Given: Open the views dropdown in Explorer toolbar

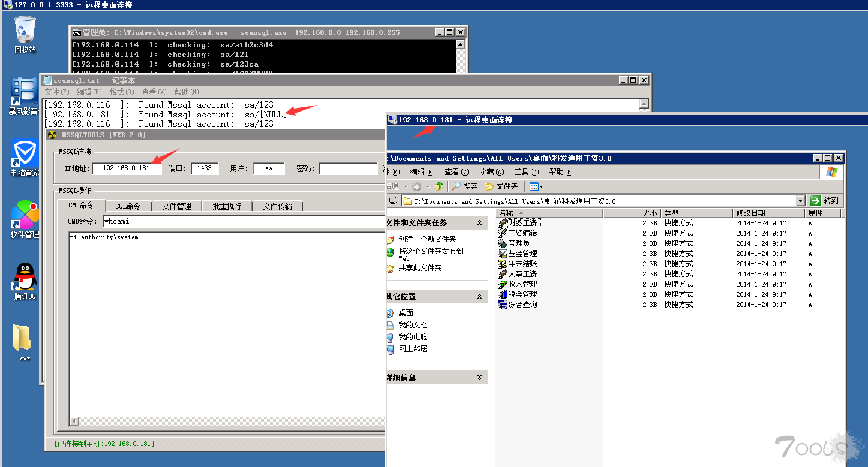Looking at the screenshot, I should coord(536,186).
